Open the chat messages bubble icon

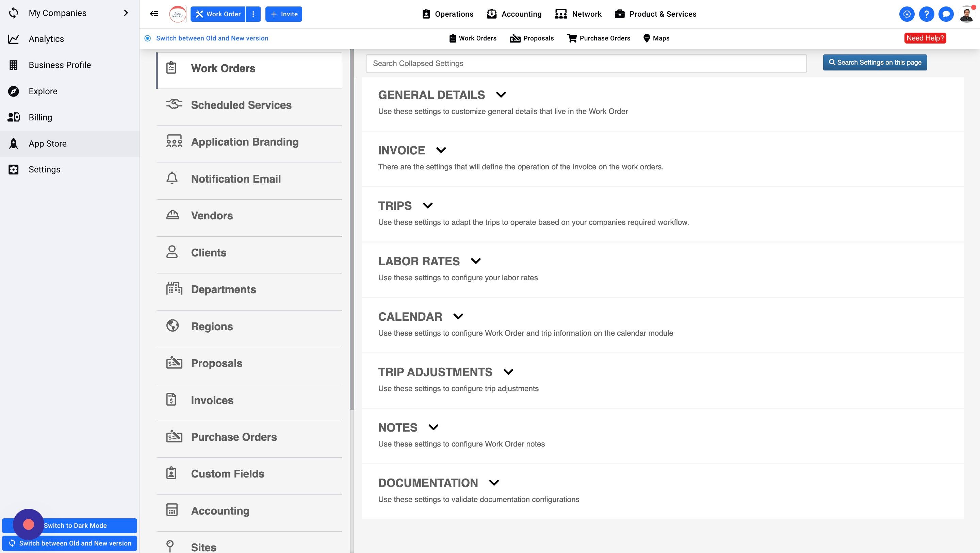click(946, 14)
